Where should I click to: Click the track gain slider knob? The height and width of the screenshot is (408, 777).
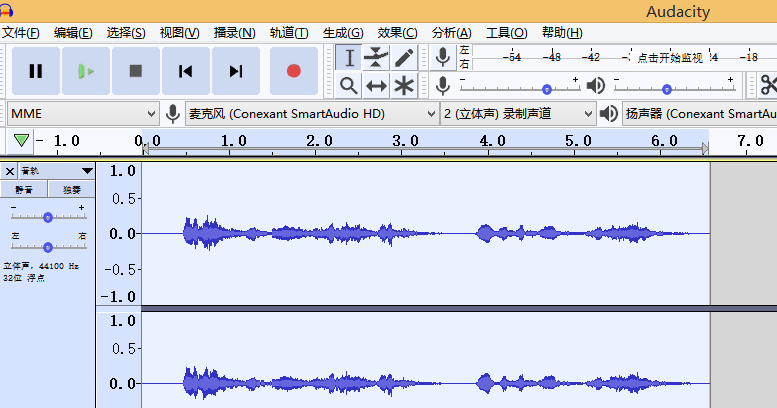pyautogui.click(x=47, y=217)
